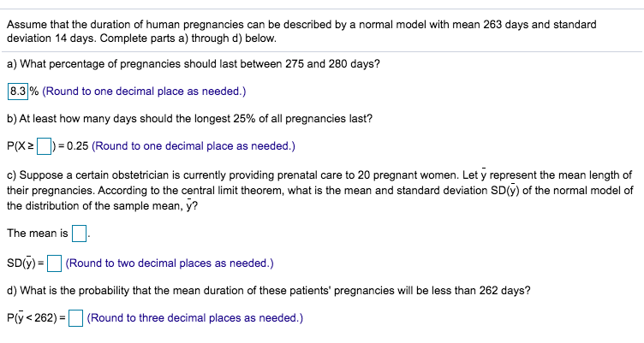
Task: Click the part a answer box containing 8.3
Action: [x=18, y=91]
